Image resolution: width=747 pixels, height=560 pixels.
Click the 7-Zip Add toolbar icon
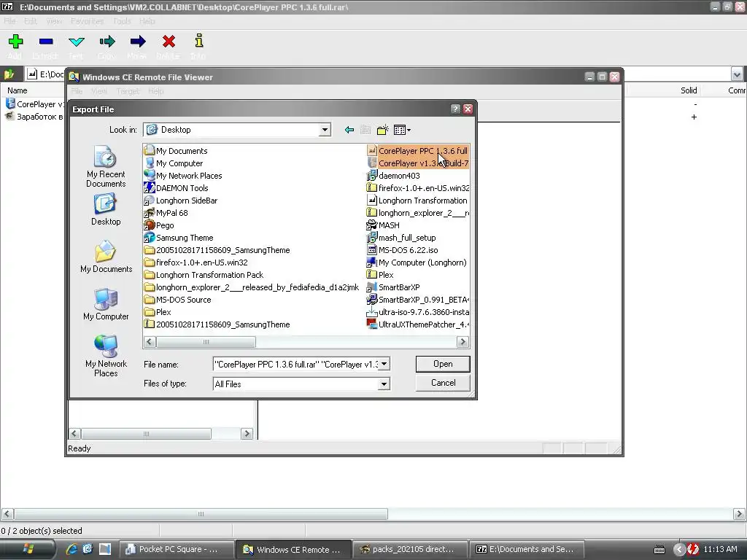[x=15, y=42]
